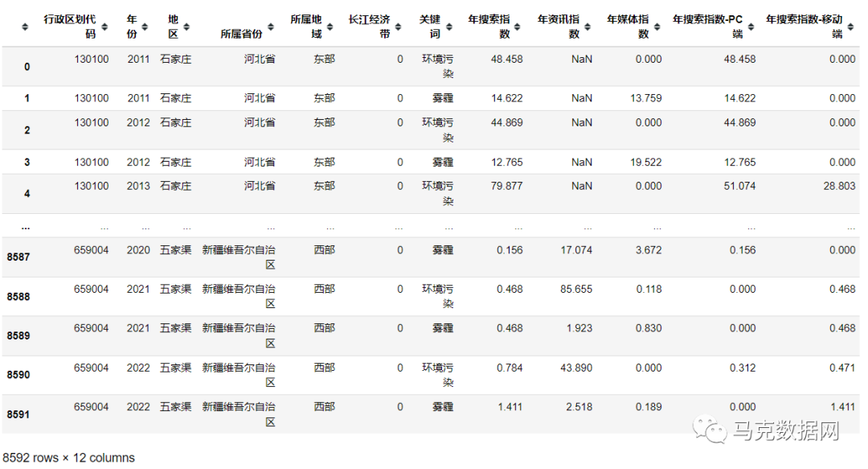Sort by 年资讯指数 column arrows
This screenshot has height=469, width=868.
click(588, 27)
